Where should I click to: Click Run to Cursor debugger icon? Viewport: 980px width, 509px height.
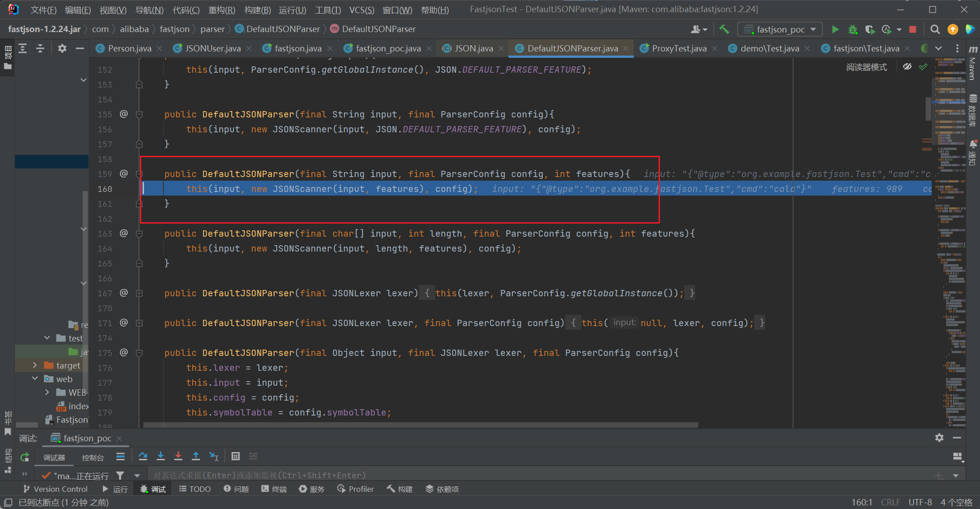pyautogui.click(x=214, y=457)
